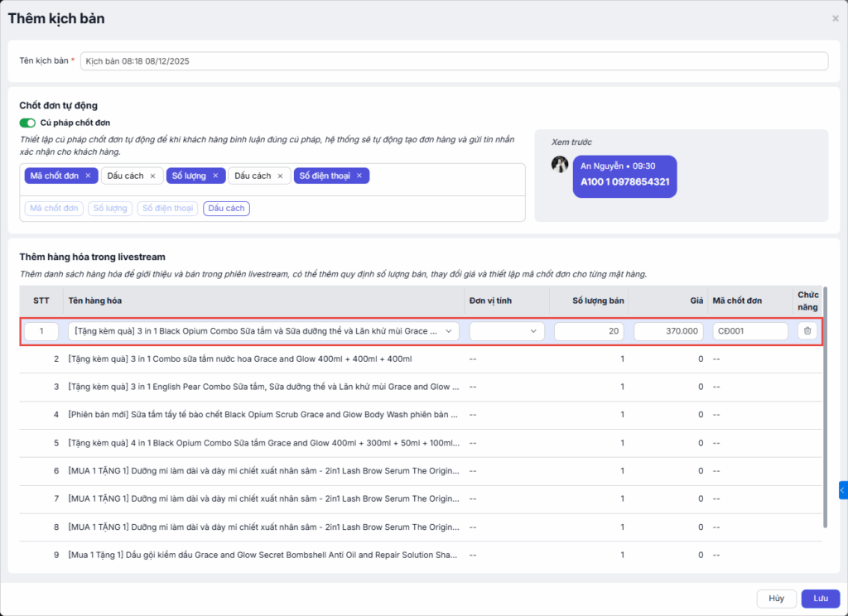Open the 'Đơn vị tính' dropdown
This screenshot has height=616, width=848.
506,331
